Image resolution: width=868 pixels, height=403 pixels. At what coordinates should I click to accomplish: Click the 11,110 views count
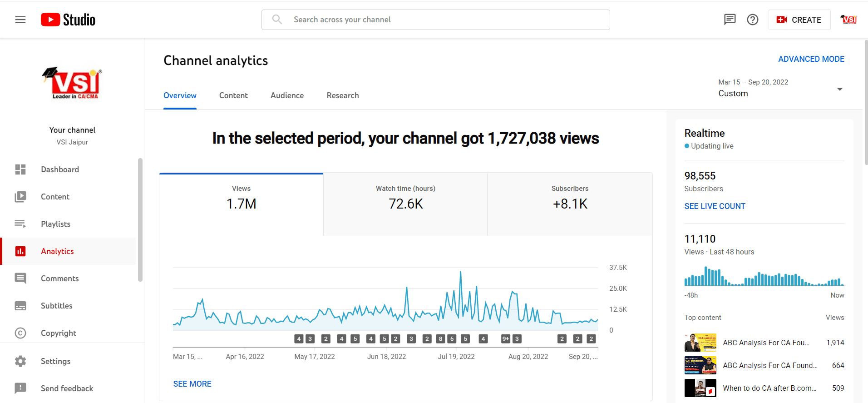[x=700, y=239]
